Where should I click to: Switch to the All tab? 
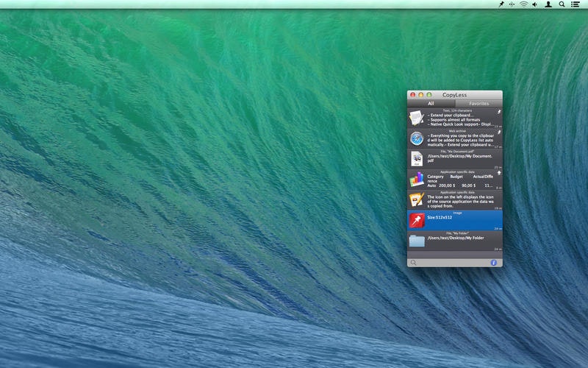(x=431, y=104)
